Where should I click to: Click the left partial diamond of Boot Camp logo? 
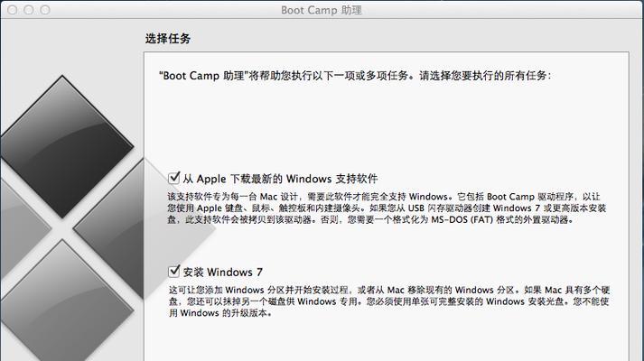(x=21, y=228)
